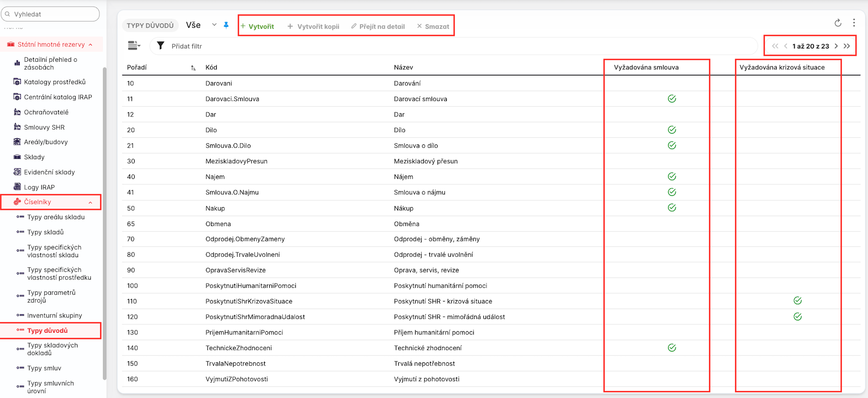Open the Vše view dropdown
Image resolution: width=868 pixels, height=398 pixels.
click(214, 25)
